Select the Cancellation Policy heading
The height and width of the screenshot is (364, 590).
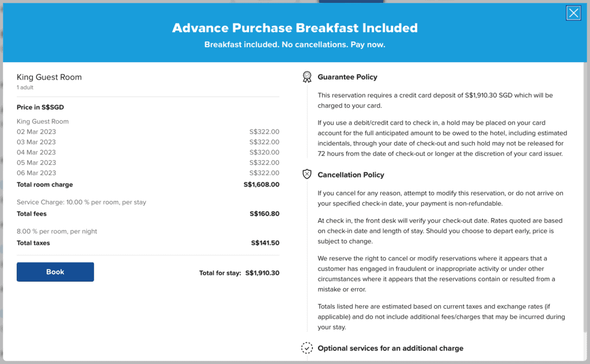tap(350, 175)
